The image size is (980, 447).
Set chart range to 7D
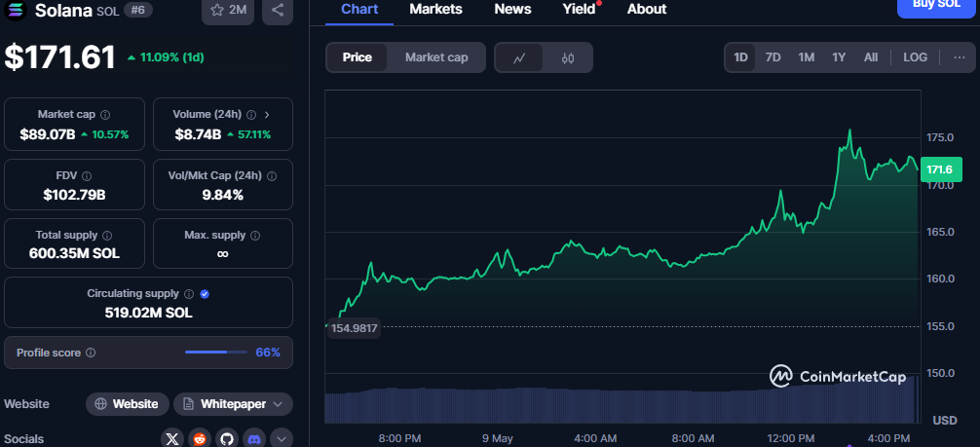[x=773, y=57]
